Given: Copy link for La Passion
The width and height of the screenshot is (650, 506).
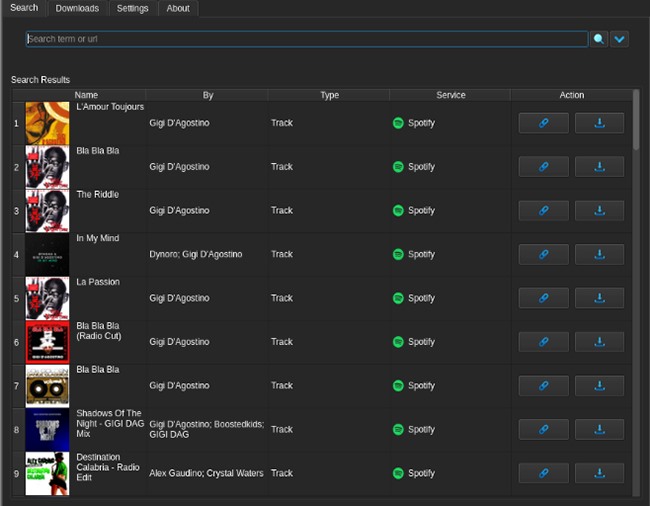Looking at the screenshot, I should point(543,298).
